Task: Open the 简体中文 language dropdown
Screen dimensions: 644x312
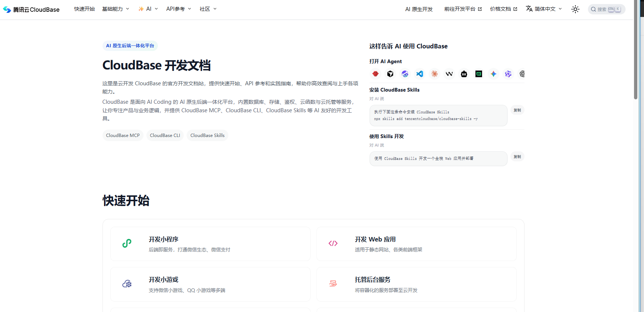Action: tap(544, 9)
